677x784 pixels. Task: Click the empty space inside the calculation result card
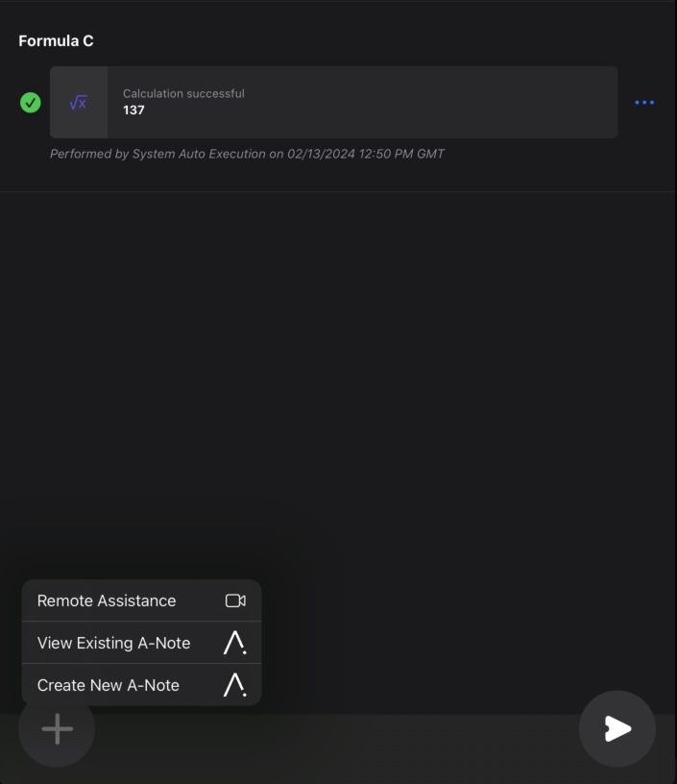click(x=429, y=103)
